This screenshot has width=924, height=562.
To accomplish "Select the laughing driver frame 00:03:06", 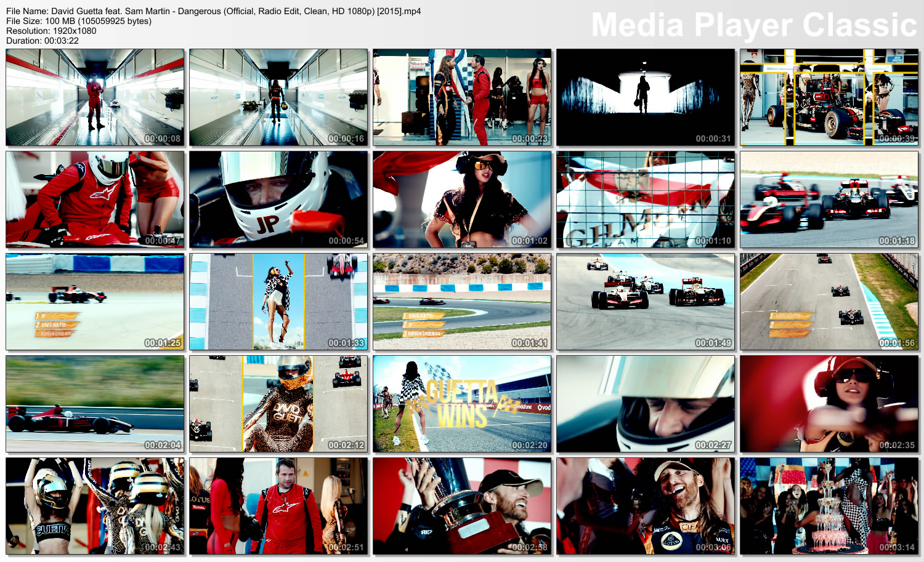I will pos(646,506).
